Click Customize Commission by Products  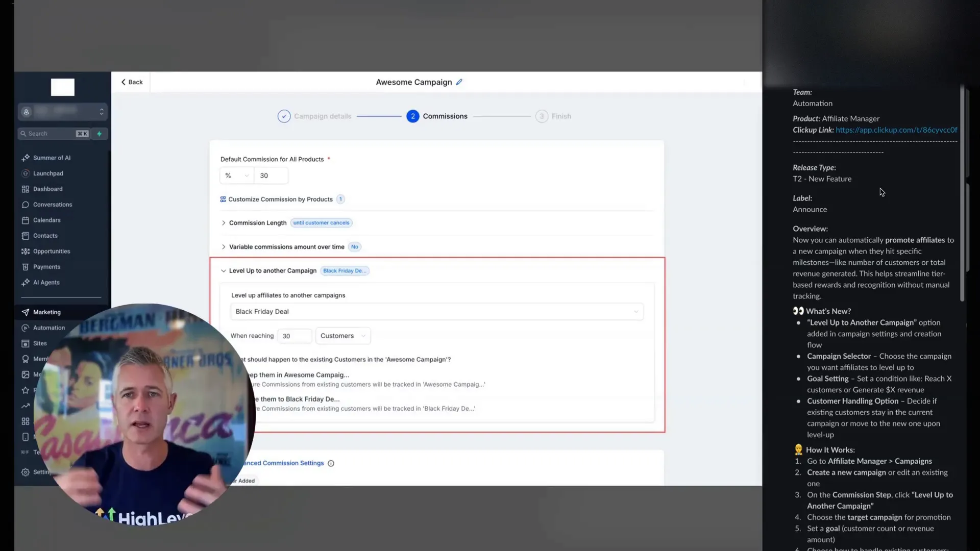(280, 199)
